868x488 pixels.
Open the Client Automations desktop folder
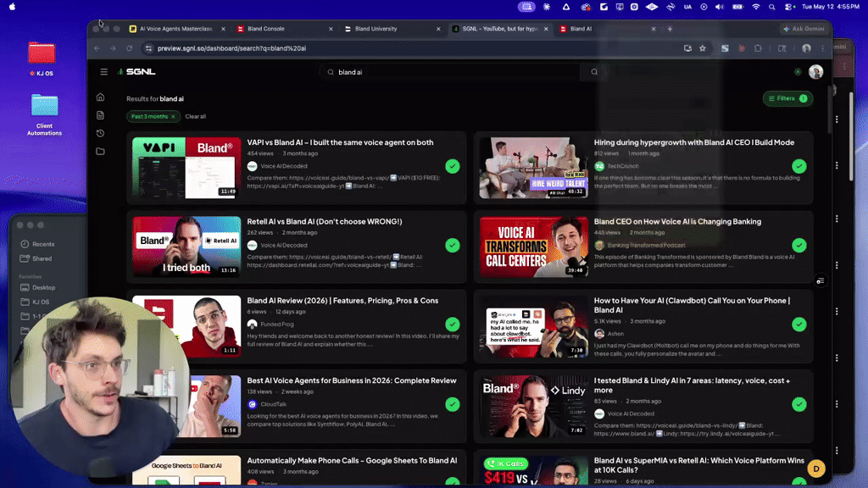coord(44,114)
